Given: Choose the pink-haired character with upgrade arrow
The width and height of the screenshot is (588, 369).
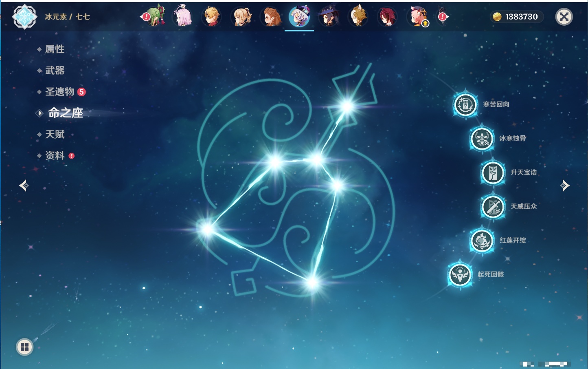Looking at the screenshot, I should pos(417,16).
